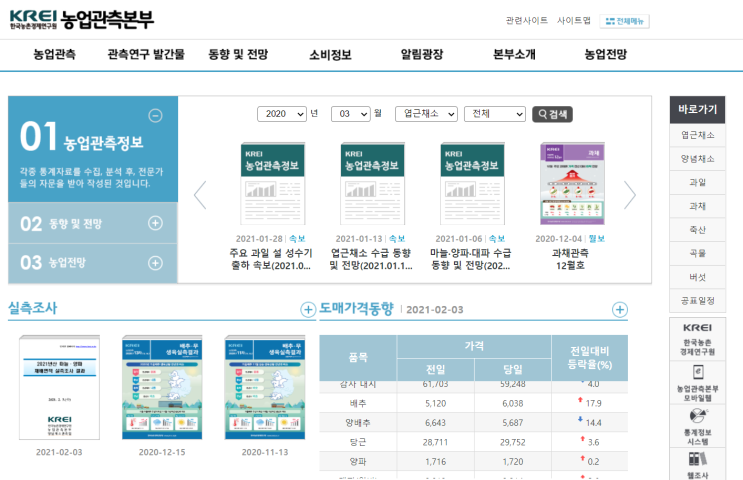Image resolution: width=743 pixels, height=480 pixels.
Task: Open the 2021-02-03 실측조사 document thumbnail
Action: (59, 387)
